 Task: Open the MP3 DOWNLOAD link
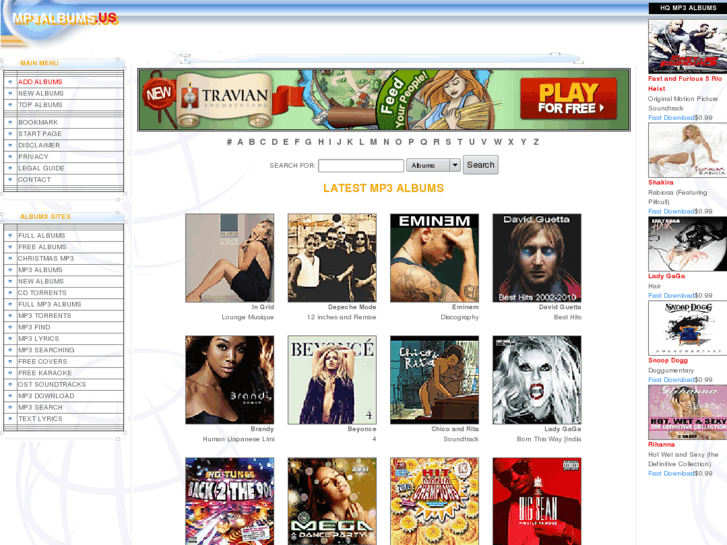[x=46, y=396]
